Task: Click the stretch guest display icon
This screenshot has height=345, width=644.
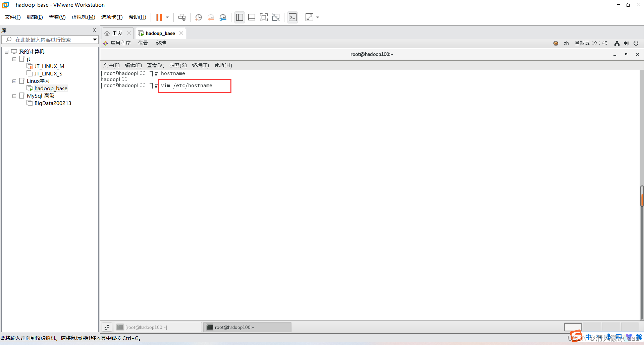Action: coord(309,17)
